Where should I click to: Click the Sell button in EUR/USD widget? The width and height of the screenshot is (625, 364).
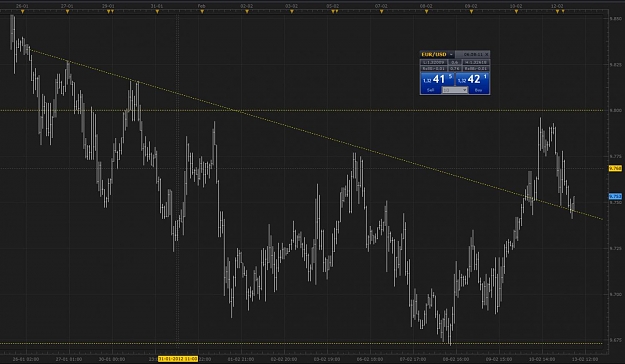[437, 83]
